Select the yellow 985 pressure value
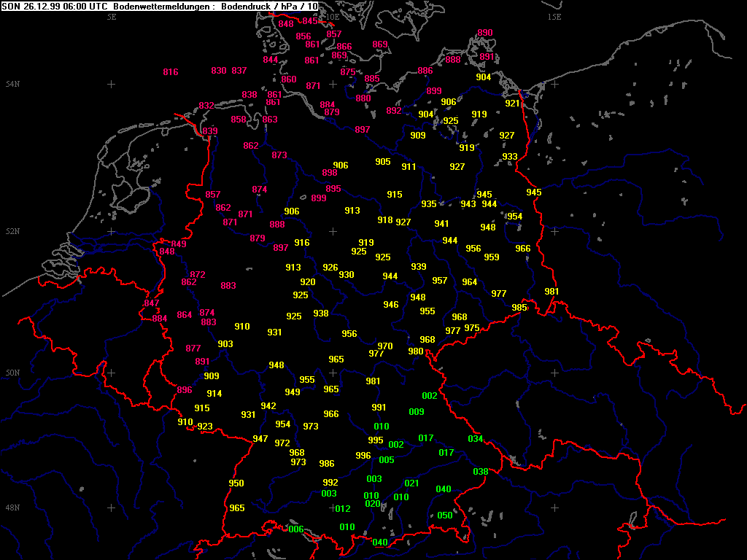 519,308
